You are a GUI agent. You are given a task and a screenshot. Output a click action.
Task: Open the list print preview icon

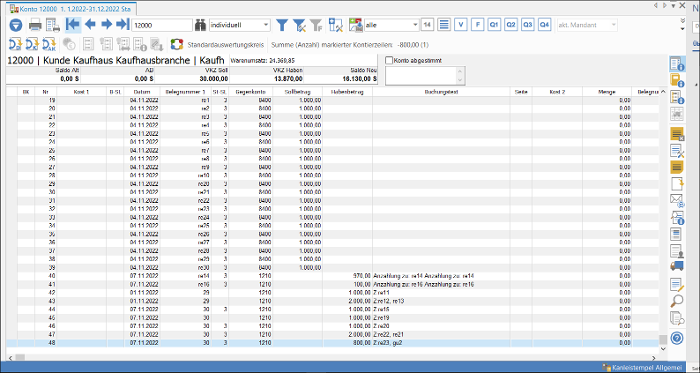(53, 25)
